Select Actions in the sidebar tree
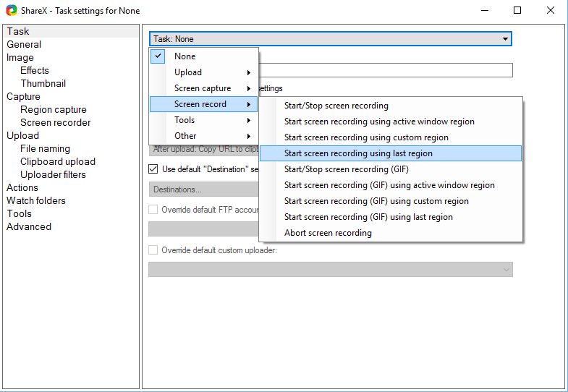568x392 pixels. (22, 187)
